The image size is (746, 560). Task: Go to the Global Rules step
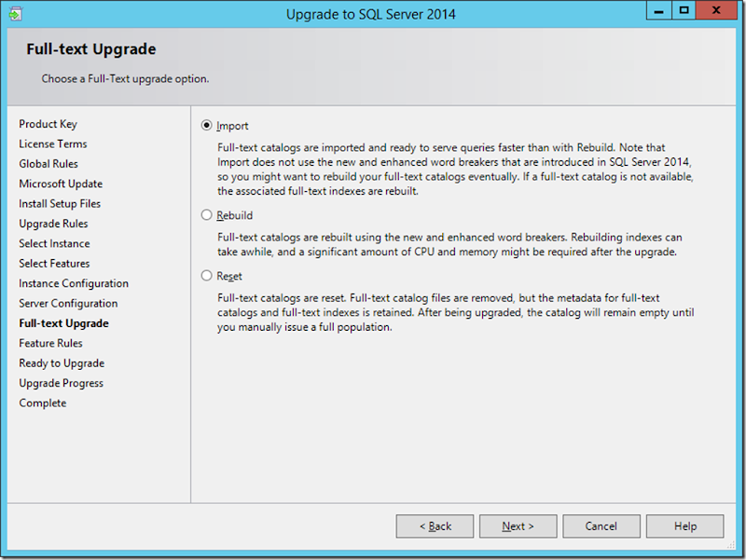click(x=48, y=164)
